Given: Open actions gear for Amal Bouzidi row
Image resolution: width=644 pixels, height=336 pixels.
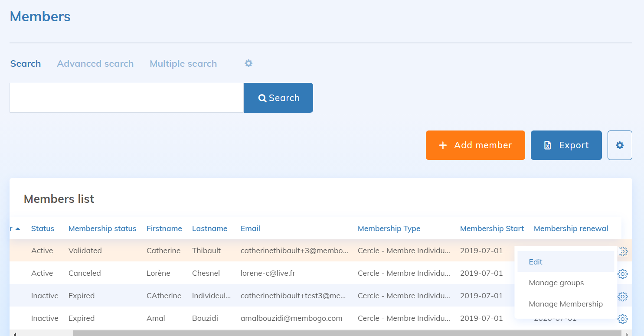Looking at the screenshot, I should (x=622, y=319).
